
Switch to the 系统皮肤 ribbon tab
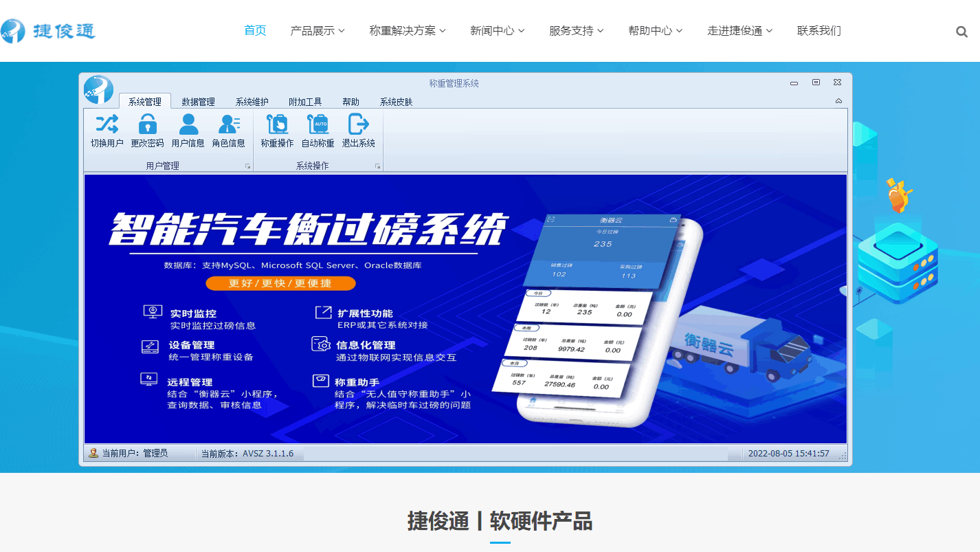(x=397, y=102)
